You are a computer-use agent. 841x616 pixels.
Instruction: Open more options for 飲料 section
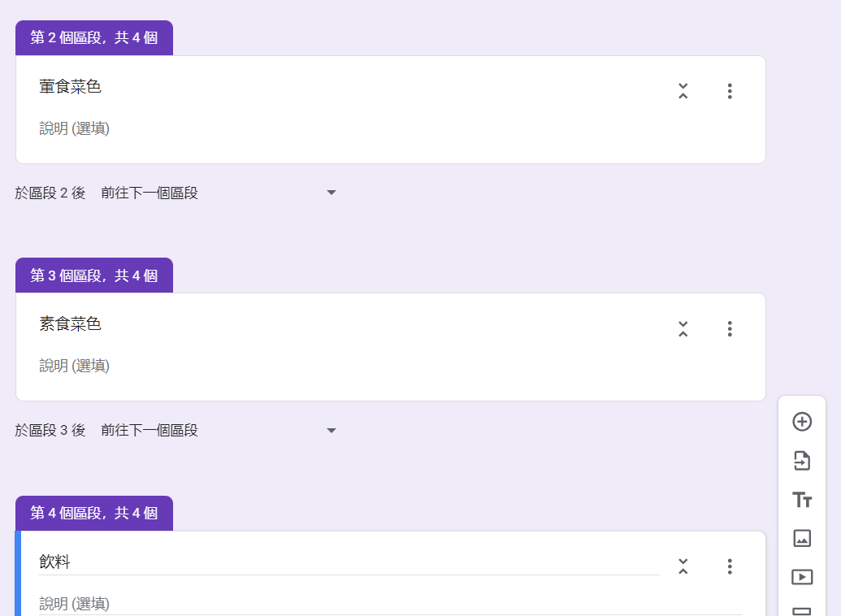click(730, 566)
